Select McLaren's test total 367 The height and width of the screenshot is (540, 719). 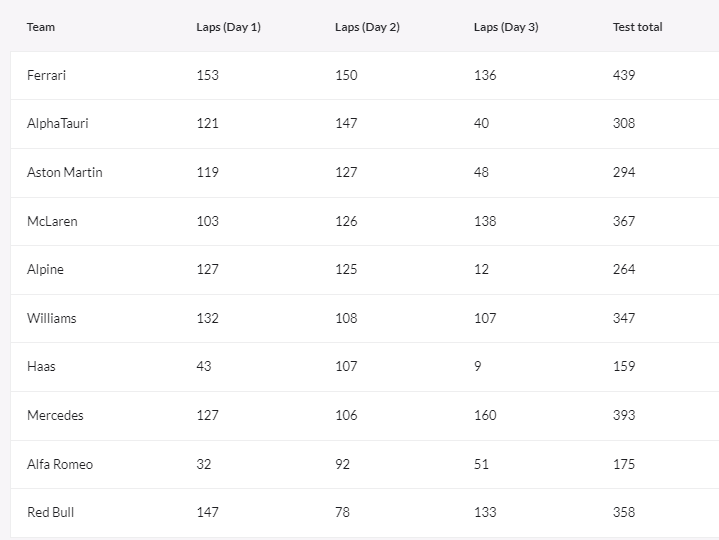point(624,221)
